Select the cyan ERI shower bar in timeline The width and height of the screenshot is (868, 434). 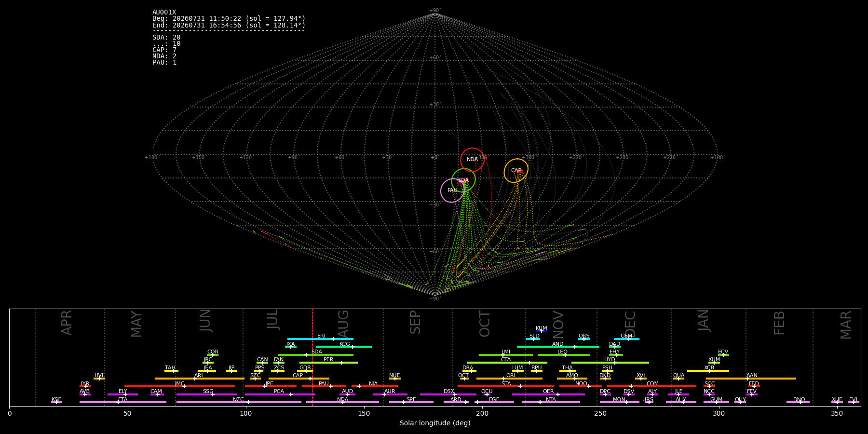point(320,339)
